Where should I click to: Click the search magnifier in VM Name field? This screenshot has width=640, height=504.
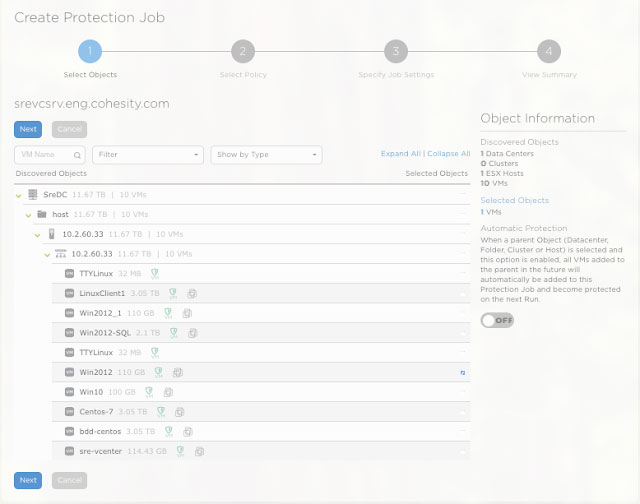tap(78, 155)
